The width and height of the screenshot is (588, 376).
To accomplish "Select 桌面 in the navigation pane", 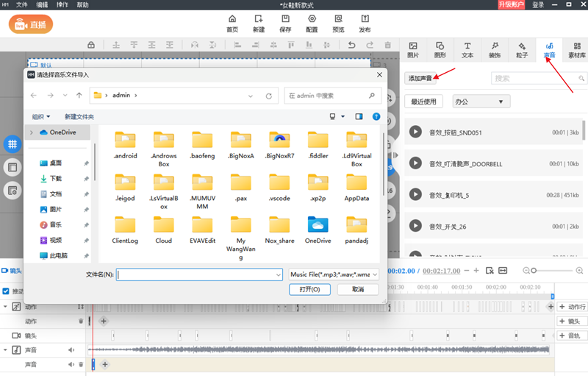I will (55, 163).
